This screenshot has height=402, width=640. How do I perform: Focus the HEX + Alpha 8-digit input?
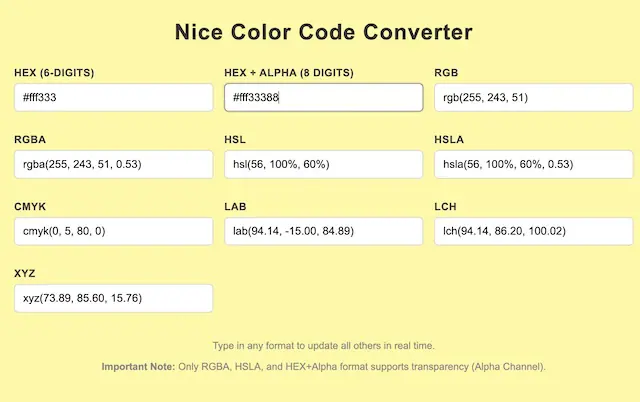point(323,98)
